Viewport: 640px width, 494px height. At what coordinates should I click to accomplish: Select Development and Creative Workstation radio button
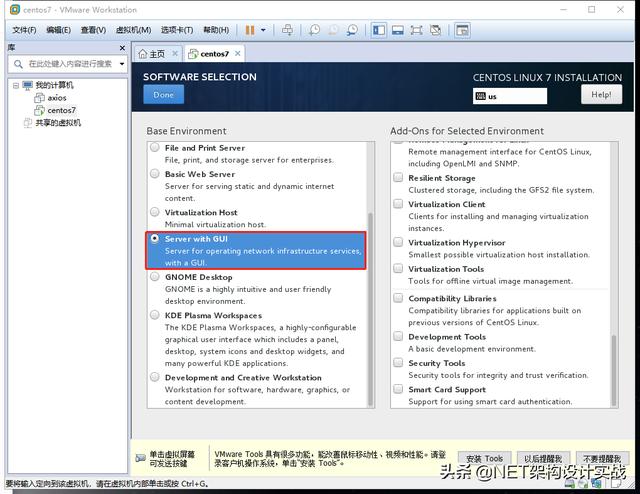155,377
